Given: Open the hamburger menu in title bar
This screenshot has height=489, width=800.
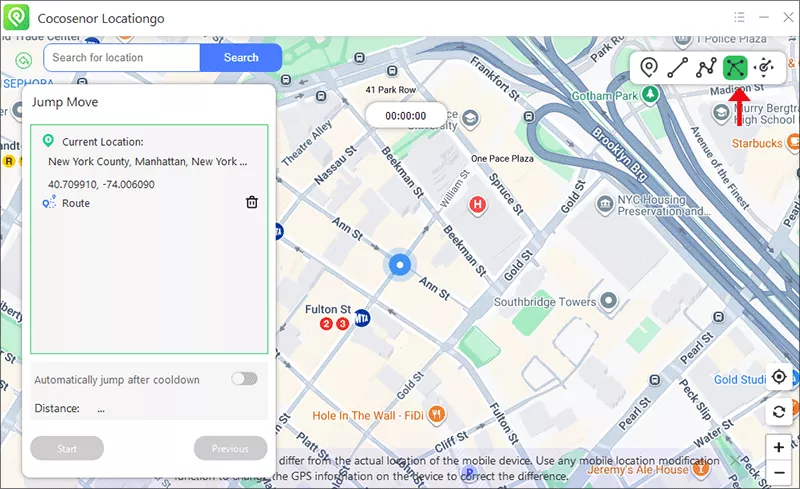Looking at the screenshot, I should pos(739,17).
